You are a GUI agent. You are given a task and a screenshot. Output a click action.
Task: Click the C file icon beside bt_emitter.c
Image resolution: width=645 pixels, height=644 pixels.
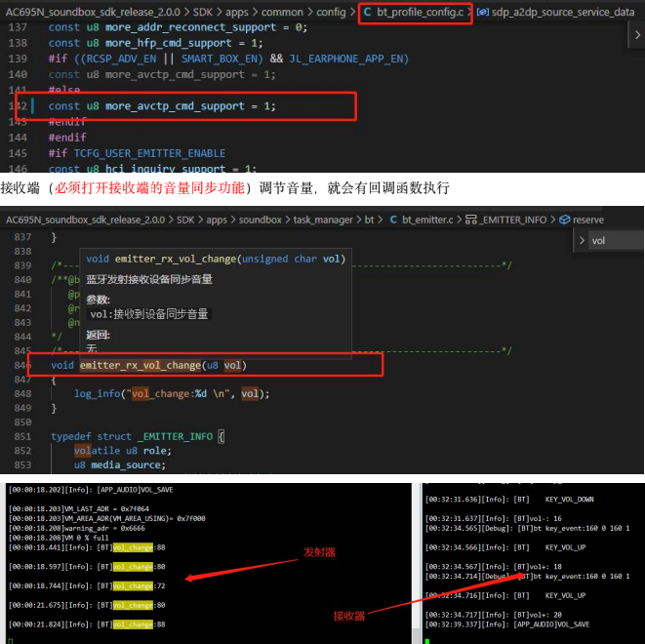pyautogui.click(x=393, y=220)
